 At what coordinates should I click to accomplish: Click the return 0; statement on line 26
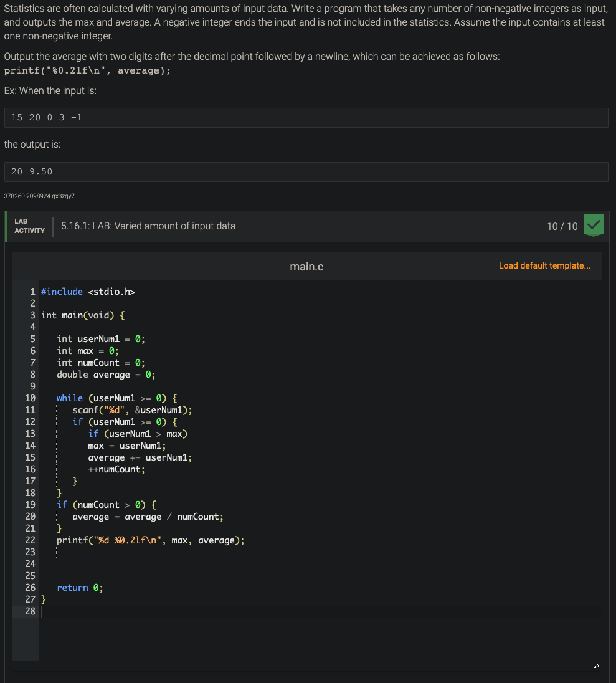(x=80, y=587)
